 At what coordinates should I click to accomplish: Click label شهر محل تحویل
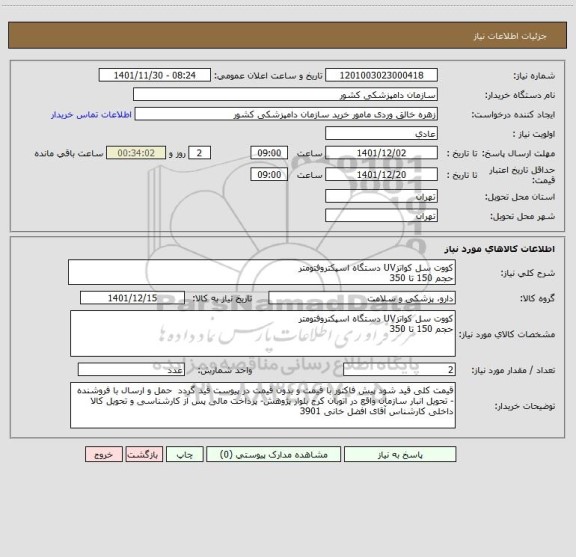522,216
